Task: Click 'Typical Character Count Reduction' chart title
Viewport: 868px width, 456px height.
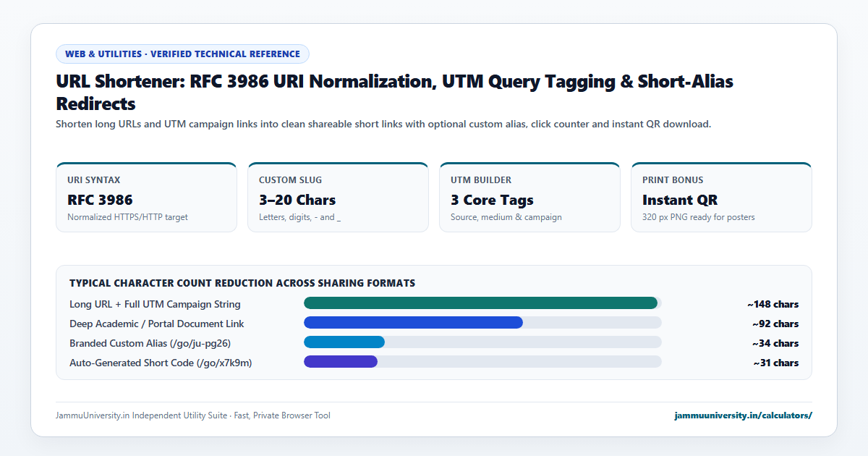Action: (242, 283)
